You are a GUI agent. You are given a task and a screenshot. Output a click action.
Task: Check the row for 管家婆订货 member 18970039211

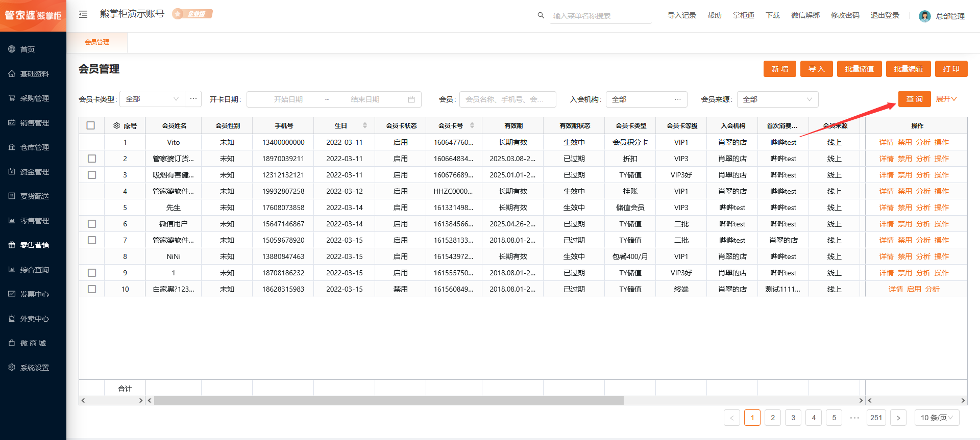(92, 159)
